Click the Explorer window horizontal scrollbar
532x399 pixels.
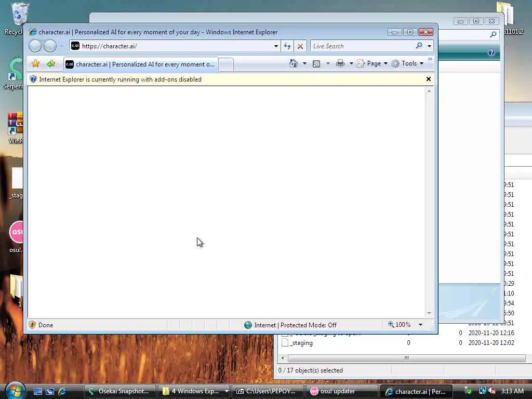pos(406,358)
